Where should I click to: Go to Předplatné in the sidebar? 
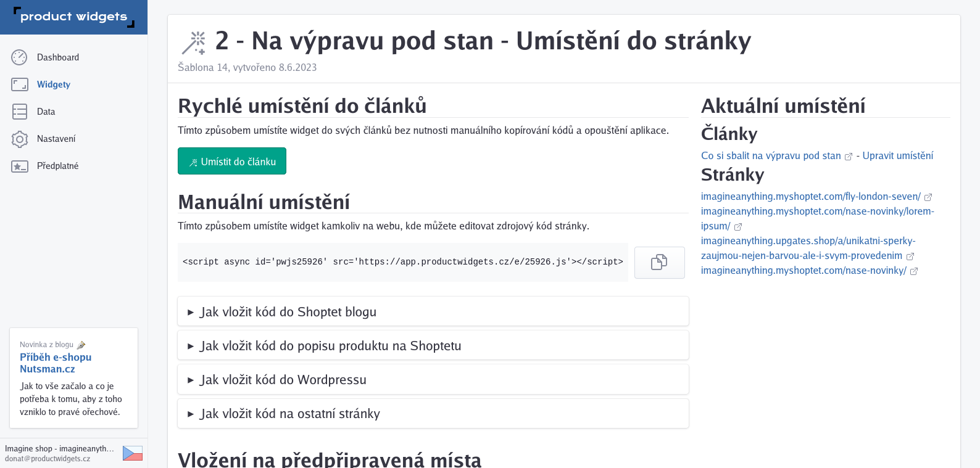pos(57,166)
